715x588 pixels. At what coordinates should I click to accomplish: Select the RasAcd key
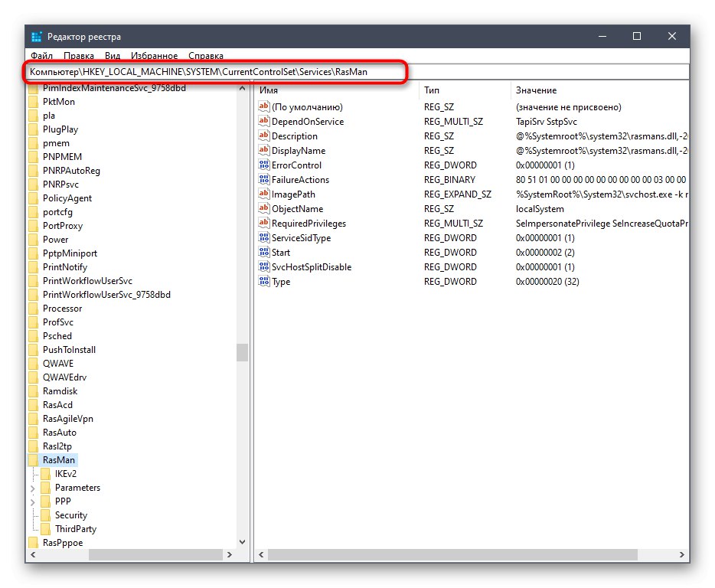click(58, 404)
